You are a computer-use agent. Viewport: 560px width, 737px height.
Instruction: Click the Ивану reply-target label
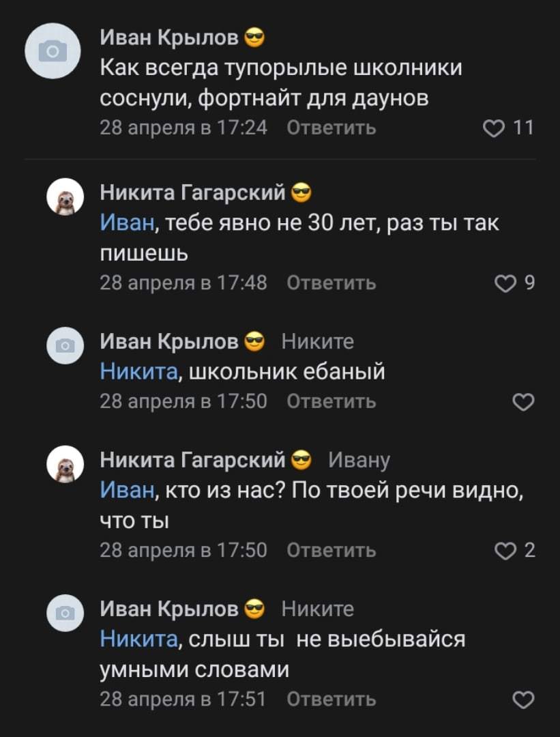pos(359,461)
